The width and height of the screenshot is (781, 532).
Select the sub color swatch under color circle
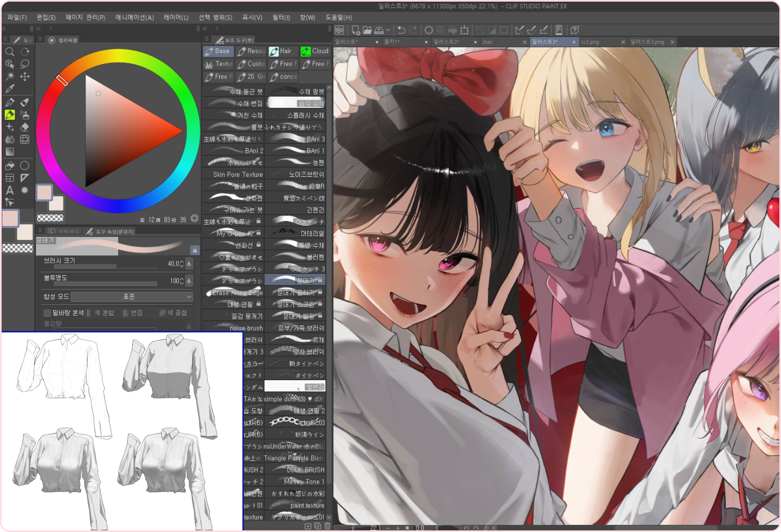pos(56,203)
